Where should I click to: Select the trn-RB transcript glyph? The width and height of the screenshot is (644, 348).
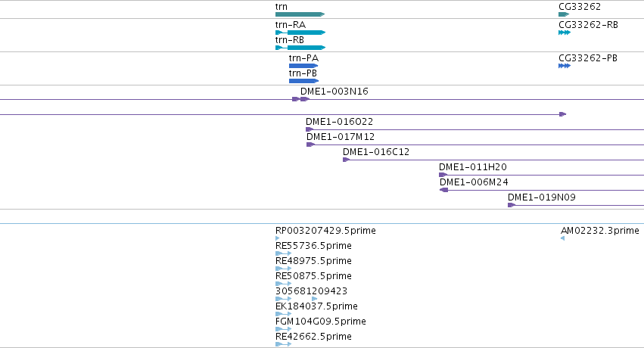coord(300,48)
